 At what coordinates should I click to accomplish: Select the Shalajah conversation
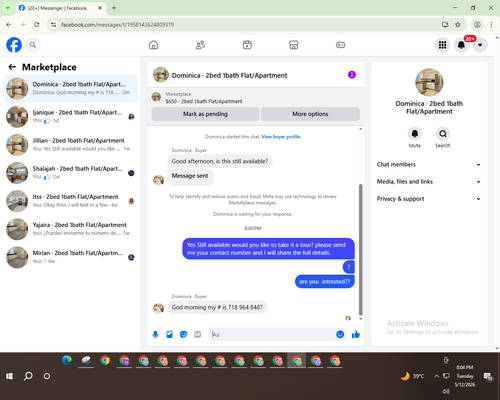tap(70, 173)
